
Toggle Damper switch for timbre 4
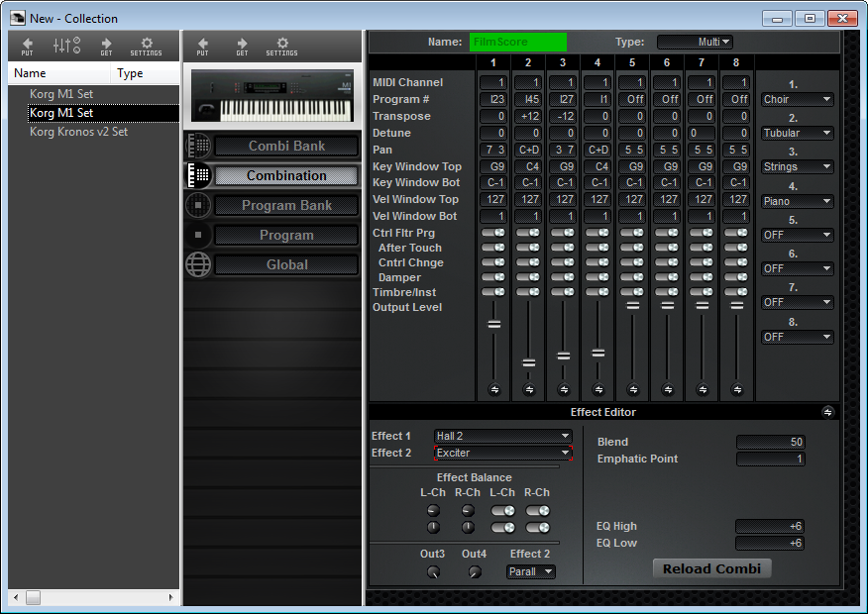(597, 277)
